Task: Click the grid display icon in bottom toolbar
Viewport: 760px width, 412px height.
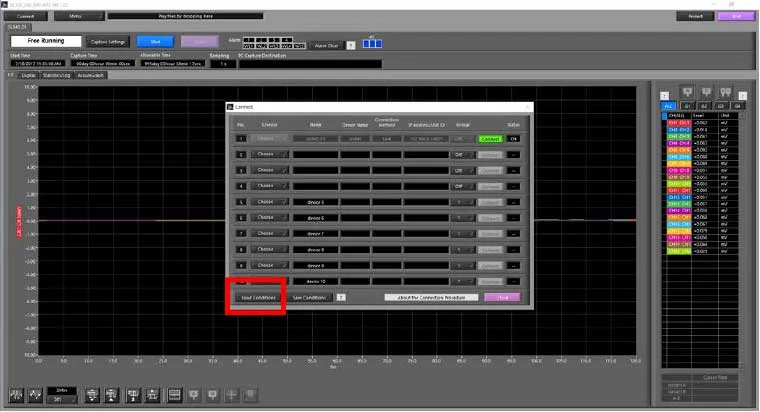Action: tap(174, 394)
